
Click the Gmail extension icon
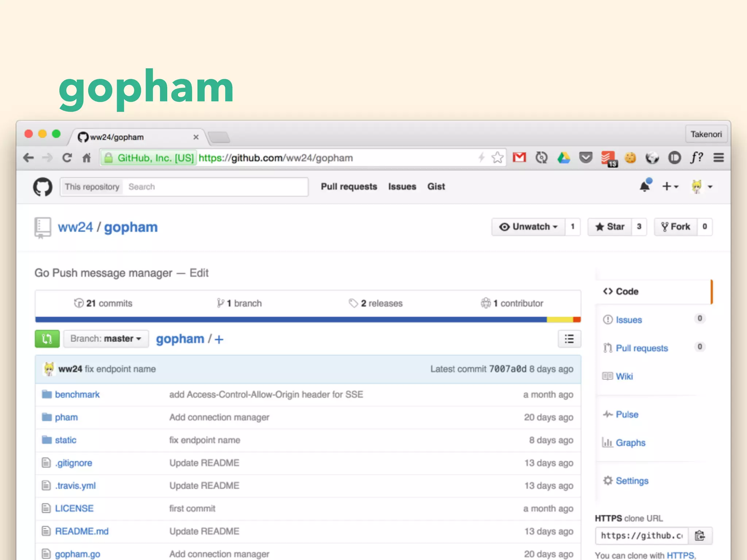point(519,157)
